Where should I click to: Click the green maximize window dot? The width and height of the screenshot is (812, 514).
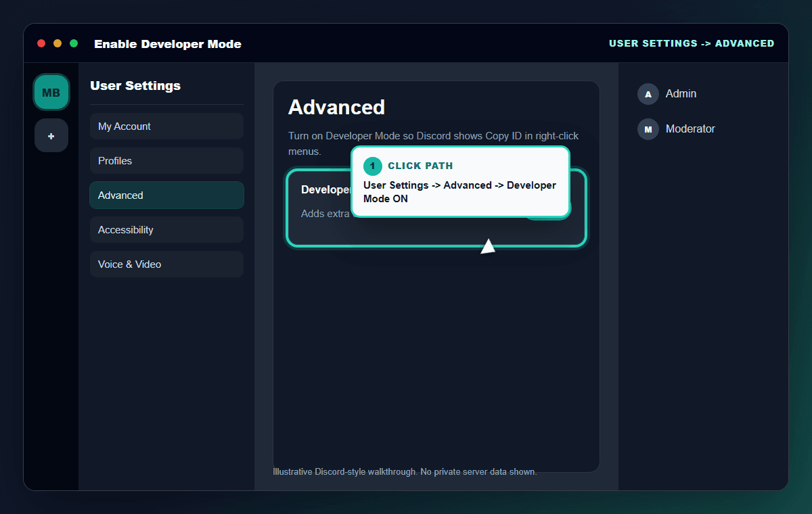[74, 43]
